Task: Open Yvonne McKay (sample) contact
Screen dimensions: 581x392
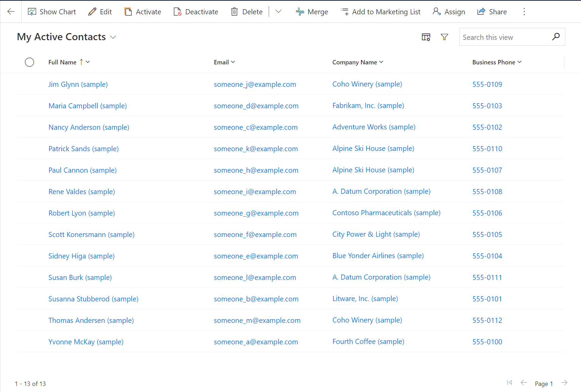Action: pos(86,342)
